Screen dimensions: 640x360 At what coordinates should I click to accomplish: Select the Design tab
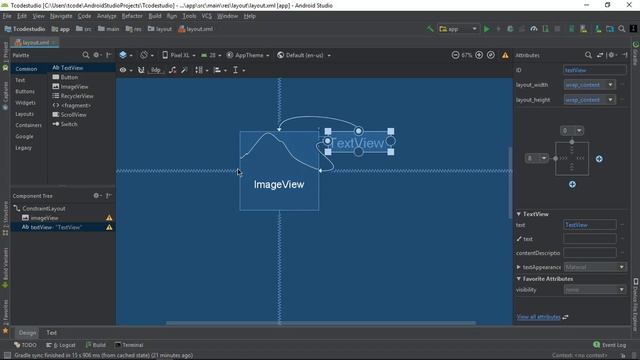(x=27, y=333)
